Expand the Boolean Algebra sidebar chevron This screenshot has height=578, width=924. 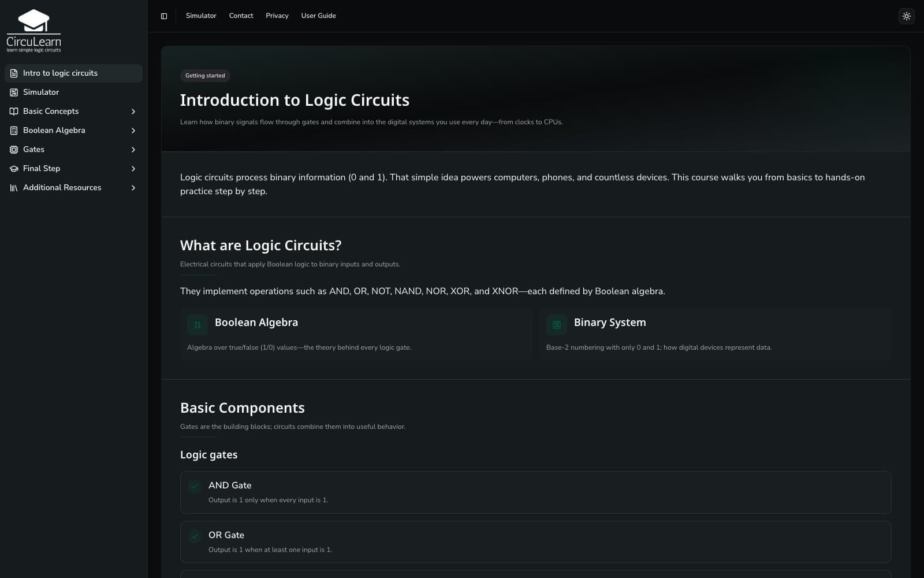click(x=133, y=131)
